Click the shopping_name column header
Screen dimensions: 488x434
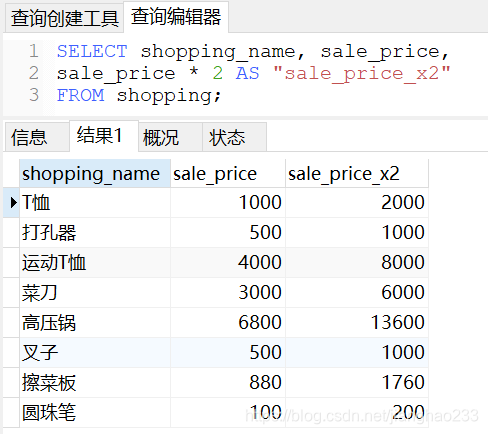pyautogui.click(x=95, y=173)
